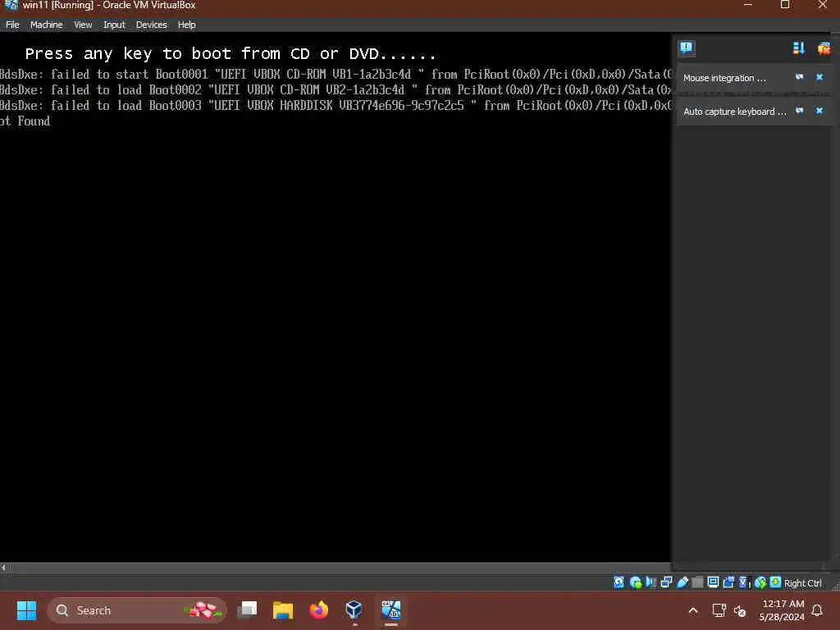Open the View menu
The image size is (840, 630).
click(83, 25)
